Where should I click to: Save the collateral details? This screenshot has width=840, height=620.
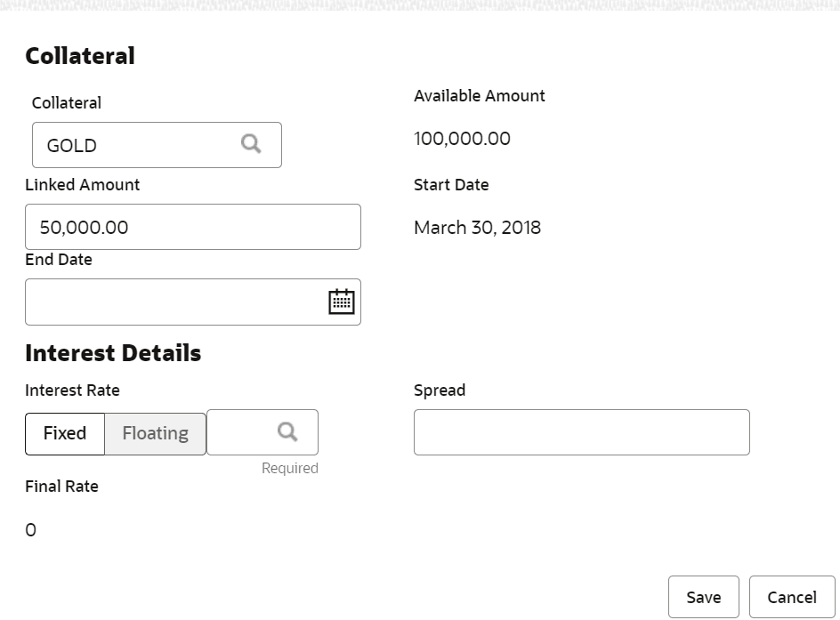(703, 597)
